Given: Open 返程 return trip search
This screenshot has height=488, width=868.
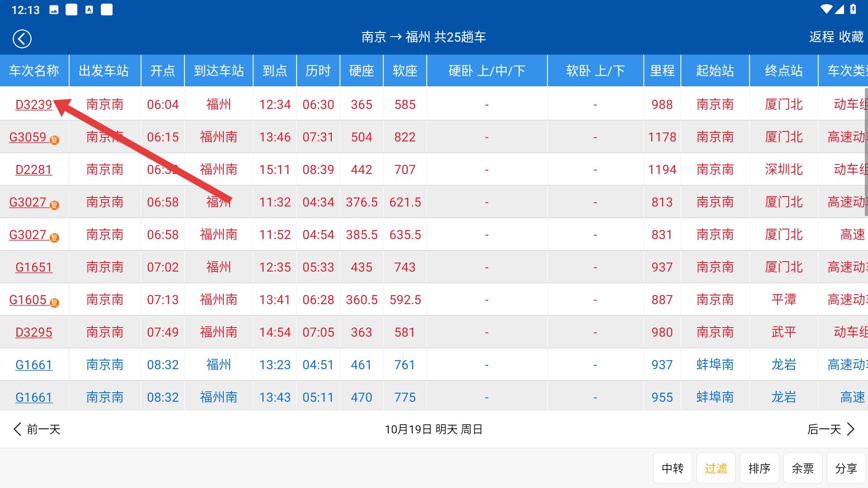Looking at the screenshot, I should point(822,38).
